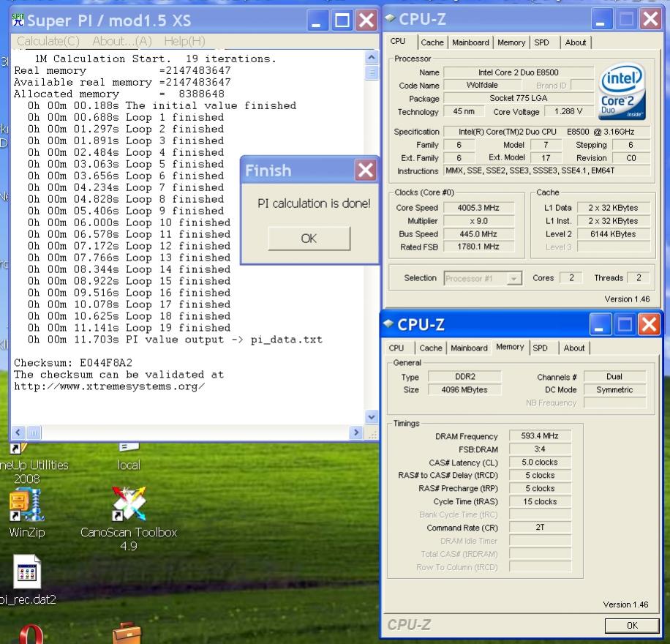The width and height of the screenshot is (670, 644).
Task: Select Memory tab in upper CPU-Z
Action: coord(511,42)
